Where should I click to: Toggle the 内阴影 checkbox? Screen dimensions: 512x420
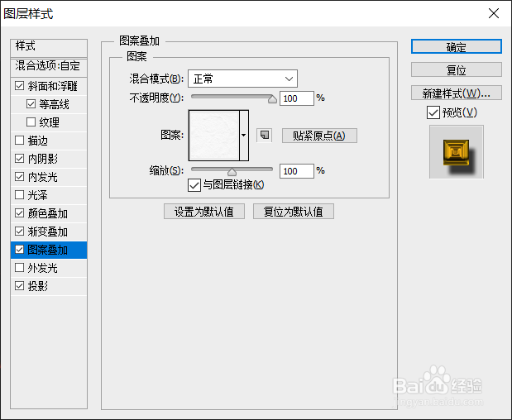(20, 159)
